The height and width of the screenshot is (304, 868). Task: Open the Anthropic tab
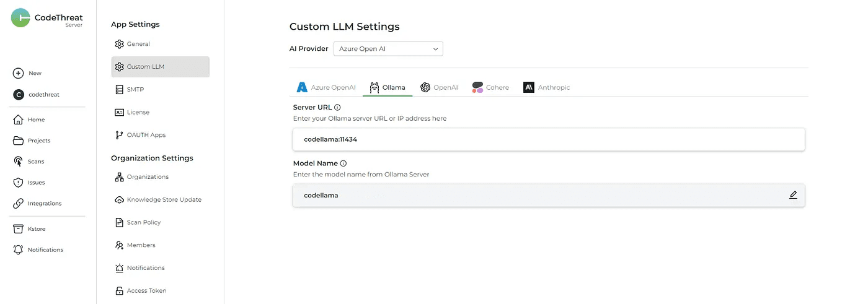click(546, 87)
